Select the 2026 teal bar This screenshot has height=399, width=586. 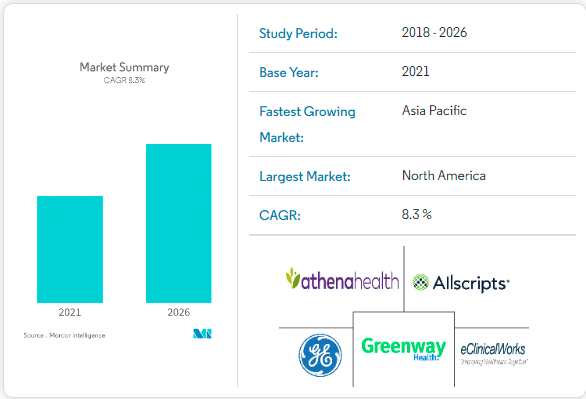(179, 223)
